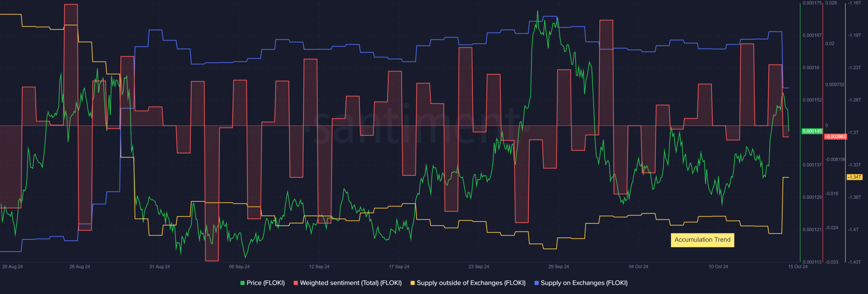Click the 23 Sep 24 date label
The width and height of the screenshot is (868, 294).
pyautogui.click(x=479, y=267)
